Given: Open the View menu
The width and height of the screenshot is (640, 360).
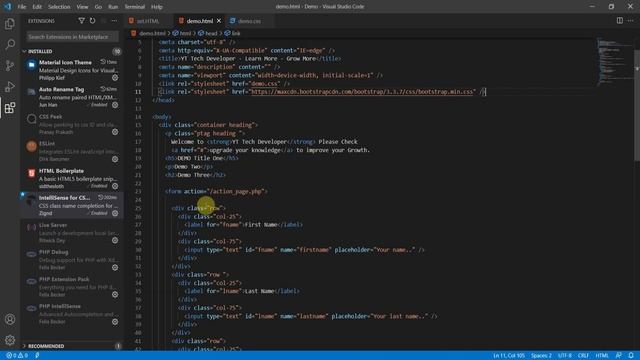Looking at the screenshot, I should pyautogui.click(x=82, y=7).
